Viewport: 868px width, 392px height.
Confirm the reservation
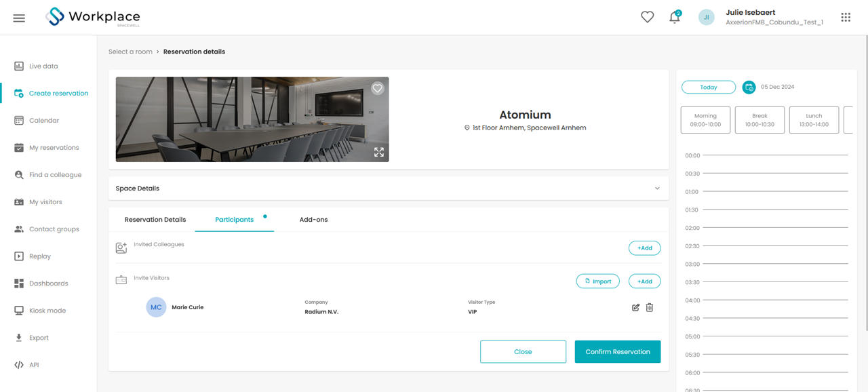(x=618, y=352)
